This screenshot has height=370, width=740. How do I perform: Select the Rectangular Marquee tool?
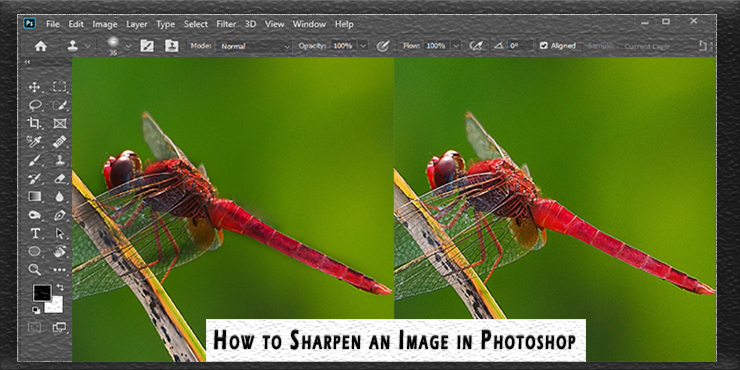(x=59, y=86)
